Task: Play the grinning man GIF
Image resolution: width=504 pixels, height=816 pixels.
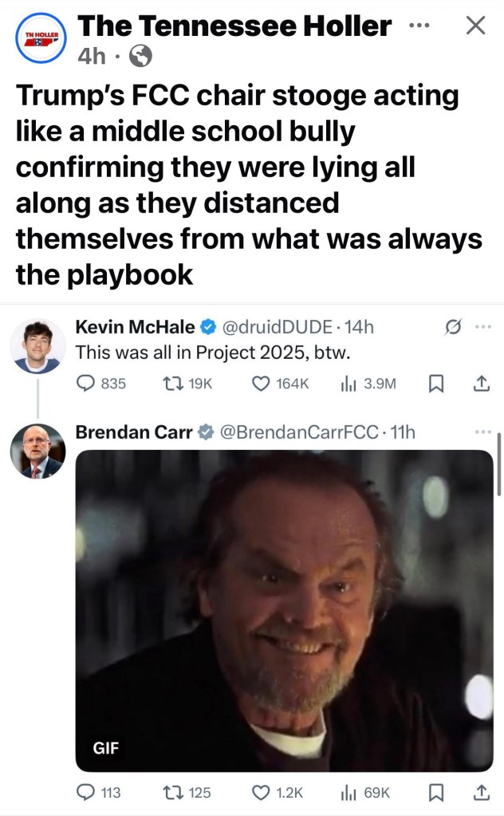Action: pyautogui.click(x=284, y=610)
